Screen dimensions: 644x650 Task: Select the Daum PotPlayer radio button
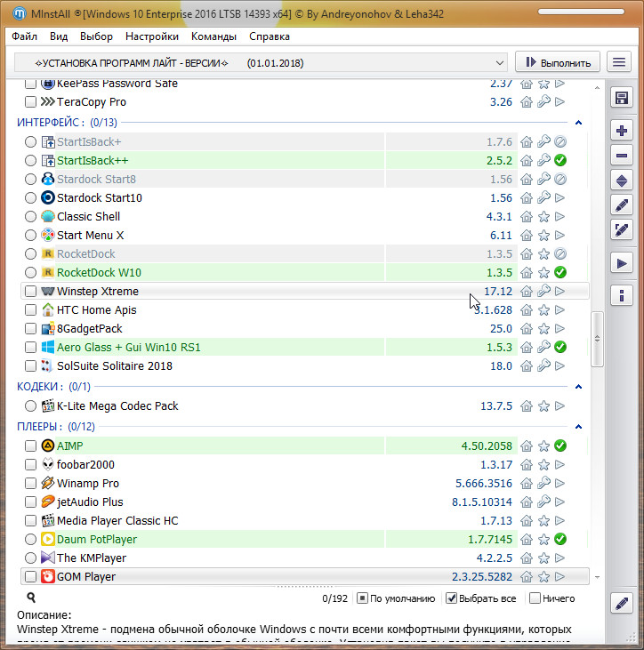tap(30, 539)
